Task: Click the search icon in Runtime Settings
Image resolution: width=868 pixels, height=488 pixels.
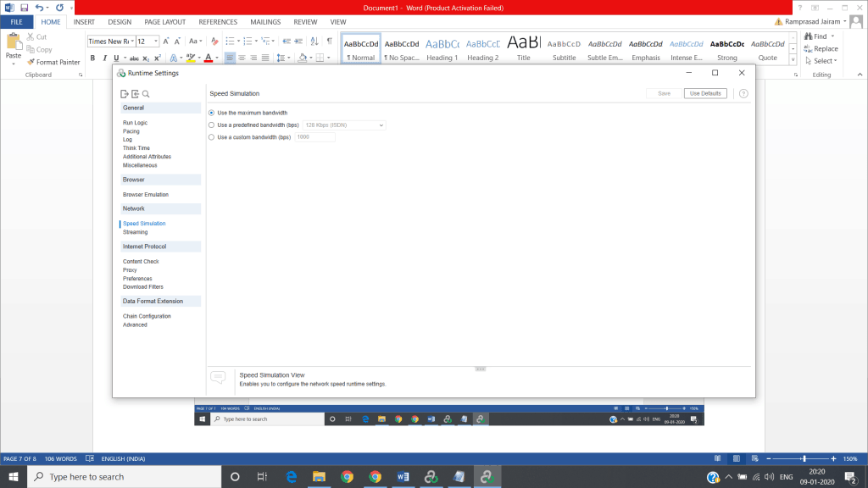Action: [146, 94]
